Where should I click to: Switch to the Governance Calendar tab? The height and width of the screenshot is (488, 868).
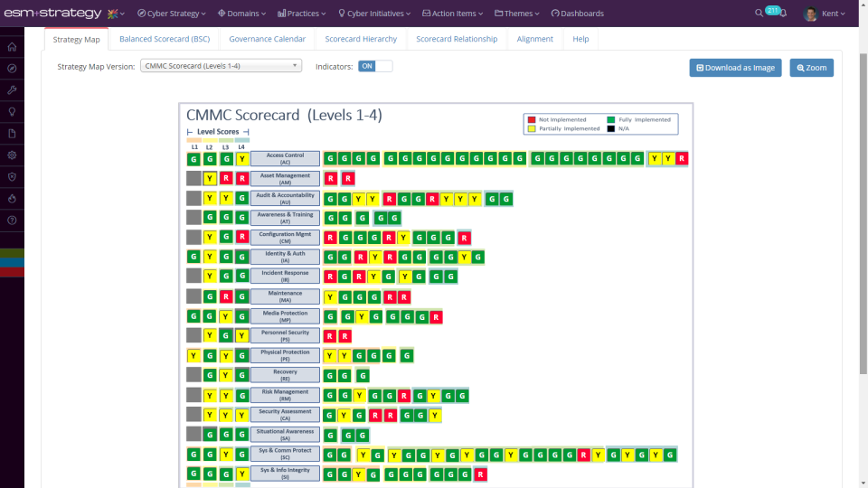pos(268,39)
